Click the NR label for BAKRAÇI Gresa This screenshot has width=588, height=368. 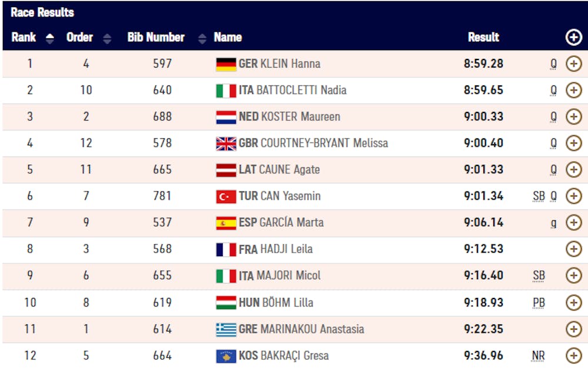(539, 356)
